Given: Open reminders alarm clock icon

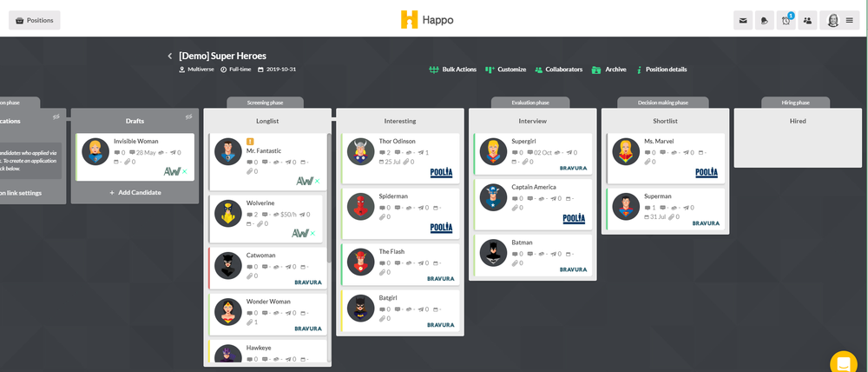Looking at the screenshot, I should [x=786, y=21].
